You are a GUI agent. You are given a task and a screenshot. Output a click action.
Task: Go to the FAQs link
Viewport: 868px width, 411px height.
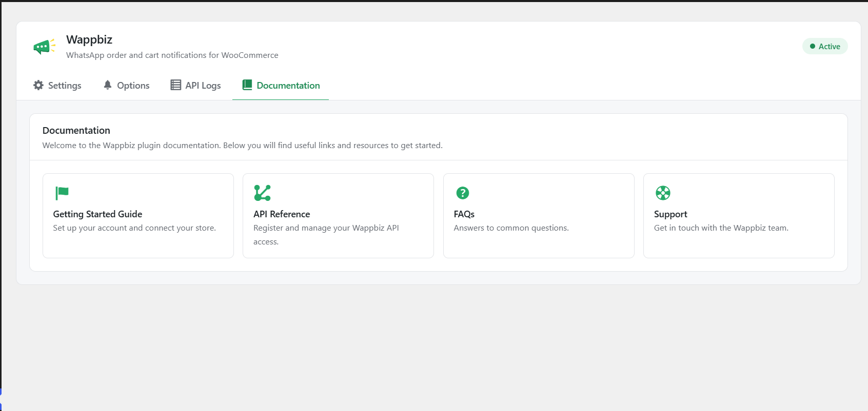pos(539,216)
